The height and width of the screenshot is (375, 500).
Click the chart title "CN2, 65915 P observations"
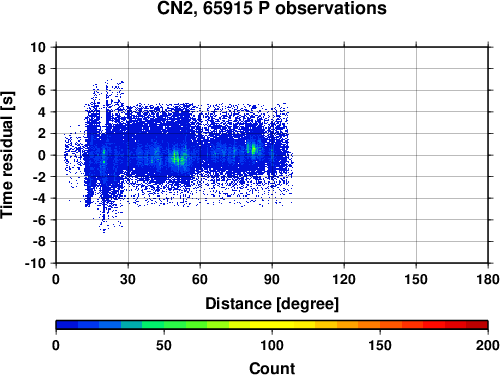(x=272, y=8)
